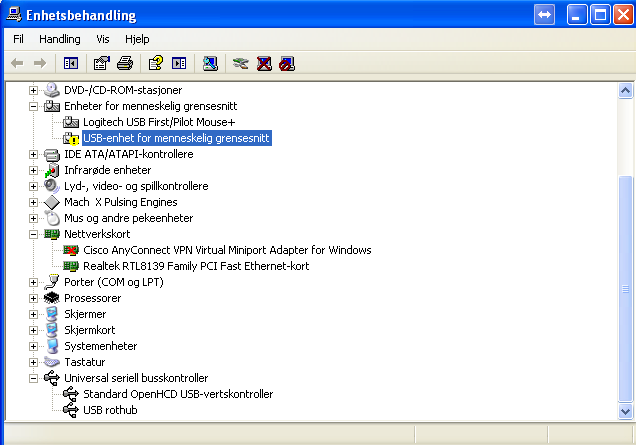Click the disabled Cisco adapter icon
Image resolution: width=636 pixels, height=445 pixels.
click(x=71, y=250)
